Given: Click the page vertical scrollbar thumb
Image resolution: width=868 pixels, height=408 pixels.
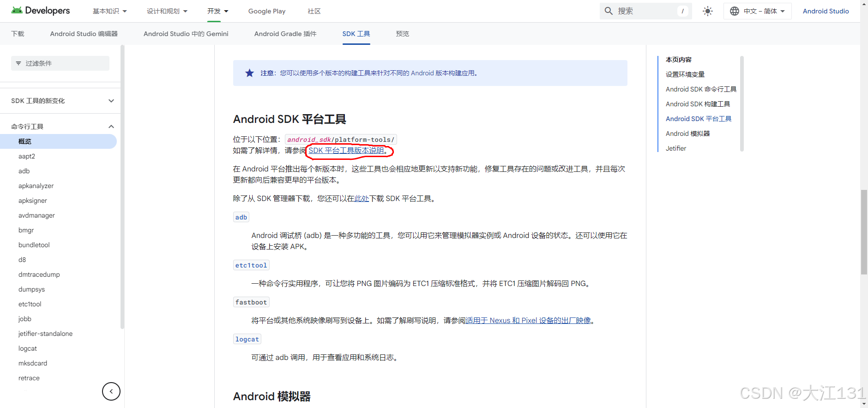Looking at the screenshot, I should tap(864, 232).
